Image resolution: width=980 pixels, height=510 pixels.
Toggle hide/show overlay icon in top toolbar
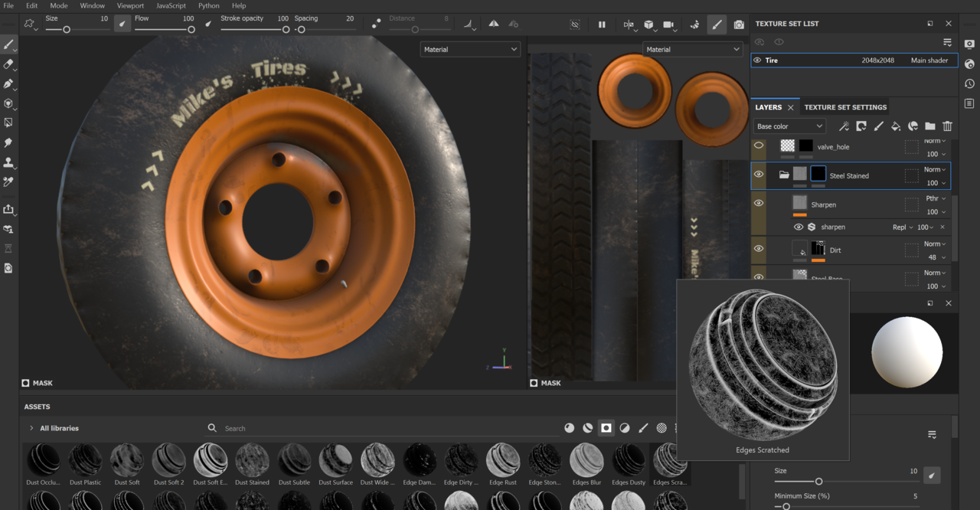click(575, 25)
